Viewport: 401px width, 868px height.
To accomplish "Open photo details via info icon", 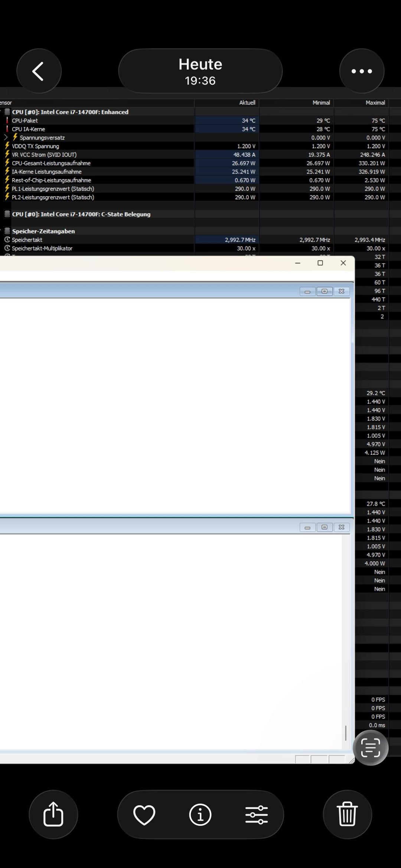I will click(x=200, y=815).
